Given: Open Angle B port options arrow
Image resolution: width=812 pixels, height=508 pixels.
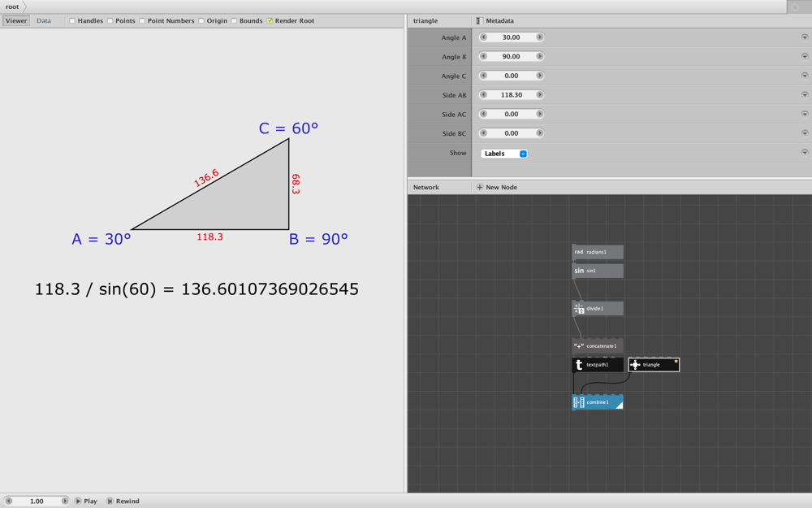Looking at the screenshot, I should click(x=804, y=57).
